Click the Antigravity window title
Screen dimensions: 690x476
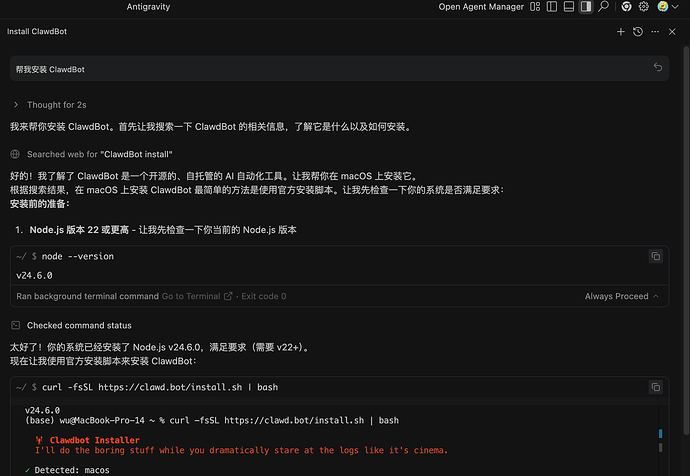(148, 7)
